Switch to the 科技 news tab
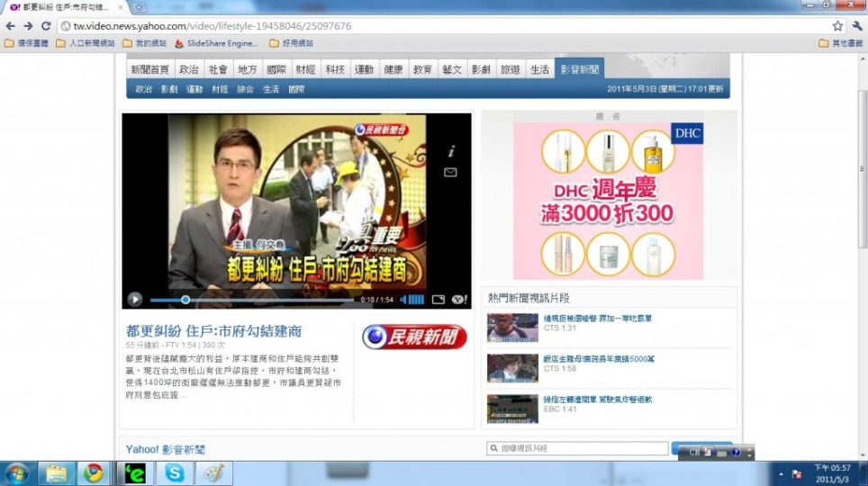Image resolution: width=868 pixels, height=486 pixels. click(x=335, y=69)
